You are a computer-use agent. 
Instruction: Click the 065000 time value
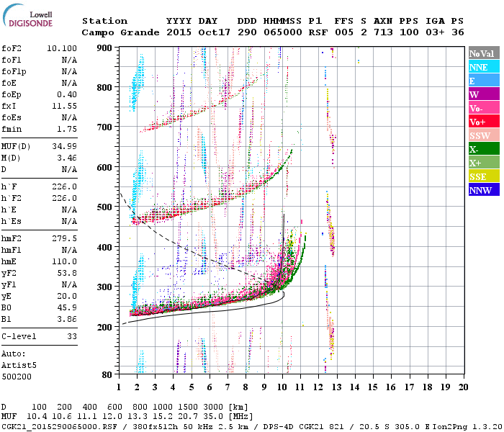[283, 32]
